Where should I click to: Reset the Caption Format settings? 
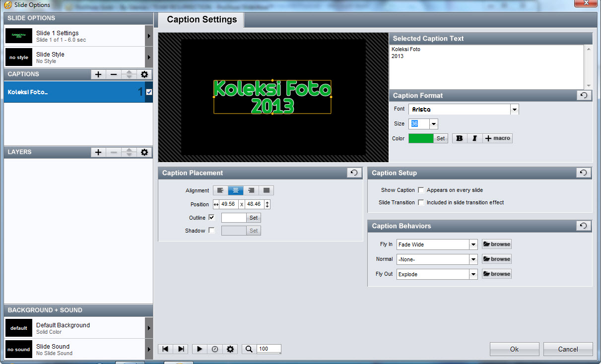click(584, 95)
